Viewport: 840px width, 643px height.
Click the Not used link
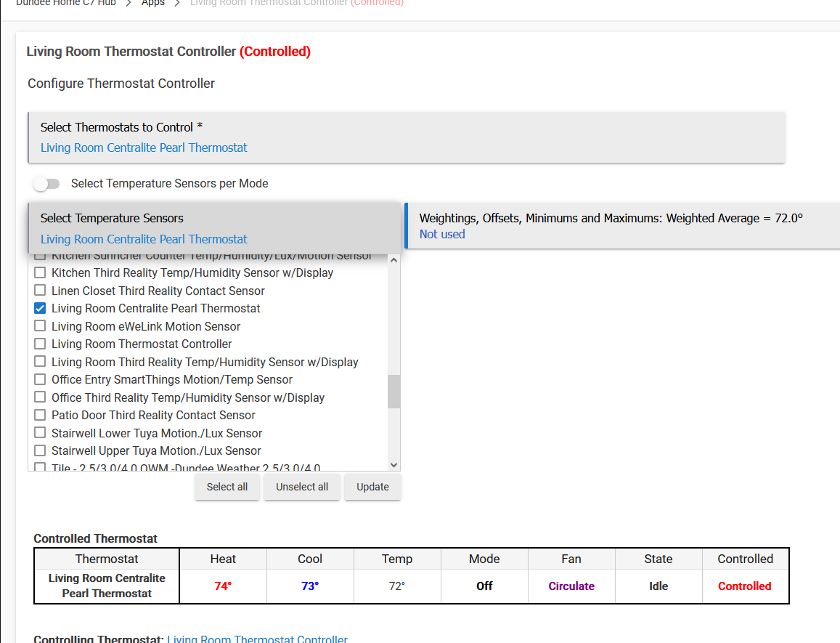click(442, 235)
